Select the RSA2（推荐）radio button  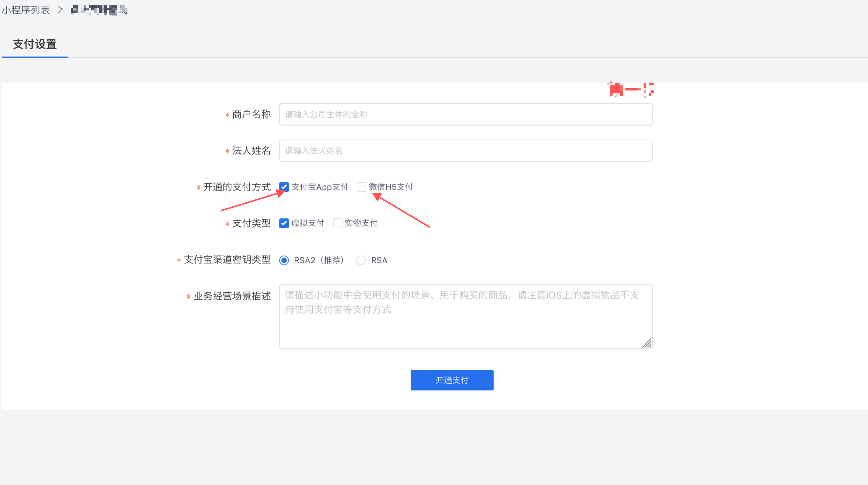click(284, 260)
